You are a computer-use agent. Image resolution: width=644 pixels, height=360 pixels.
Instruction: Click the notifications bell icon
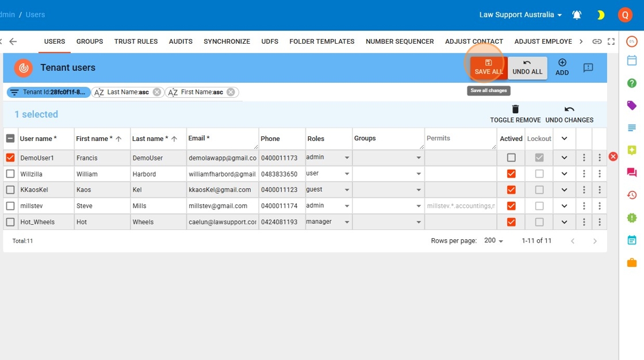click(577, 15)
